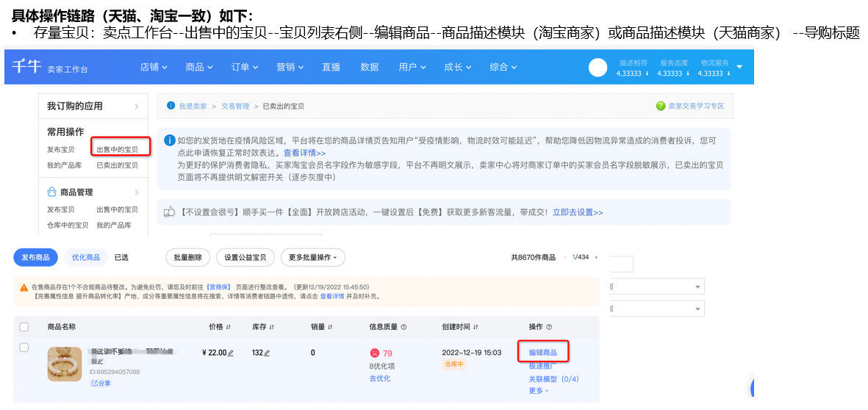
Task: Click the bracelet product thumbnail image
Action: click(x=64, y=364)
